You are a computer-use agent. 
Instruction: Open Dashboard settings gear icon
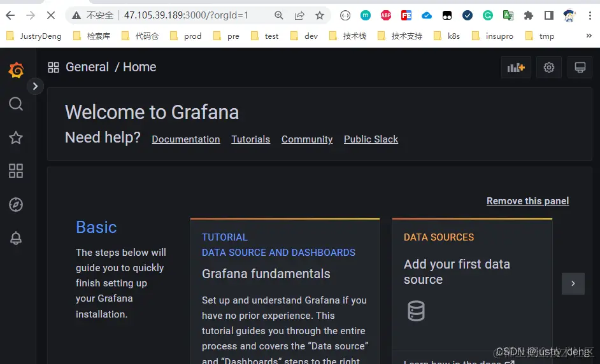548,67
